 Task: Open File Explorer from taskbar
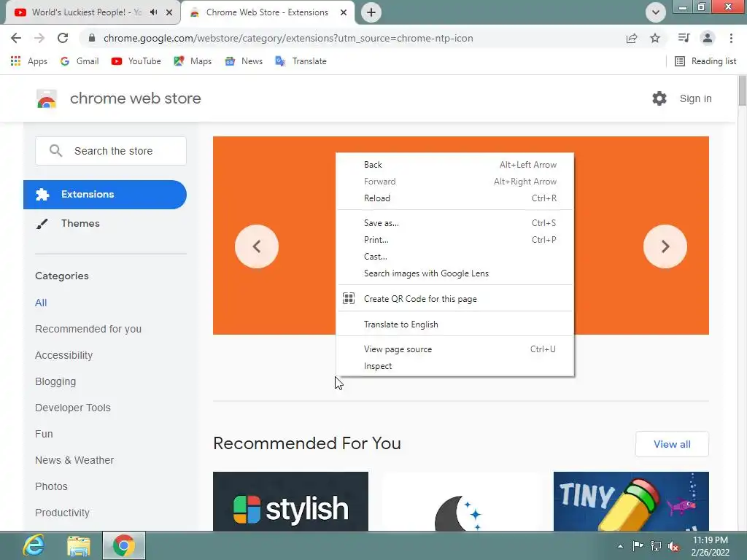pos(79,545)
